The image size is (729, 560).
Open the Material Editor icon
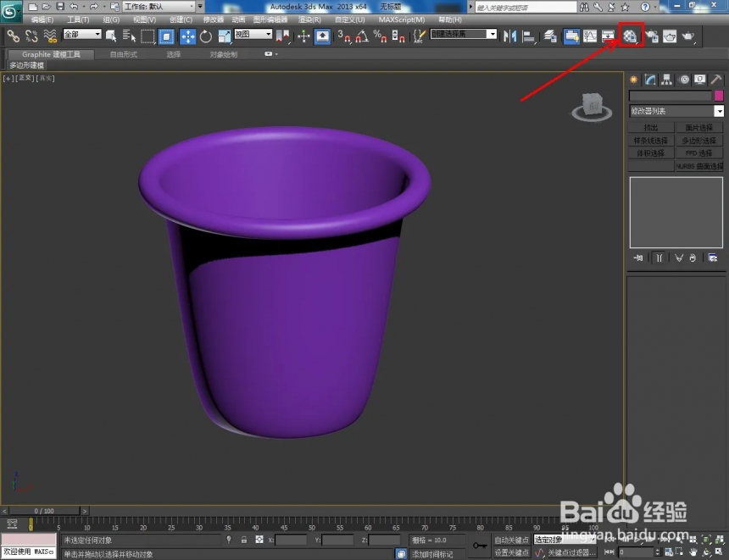(x=631, y=36)
